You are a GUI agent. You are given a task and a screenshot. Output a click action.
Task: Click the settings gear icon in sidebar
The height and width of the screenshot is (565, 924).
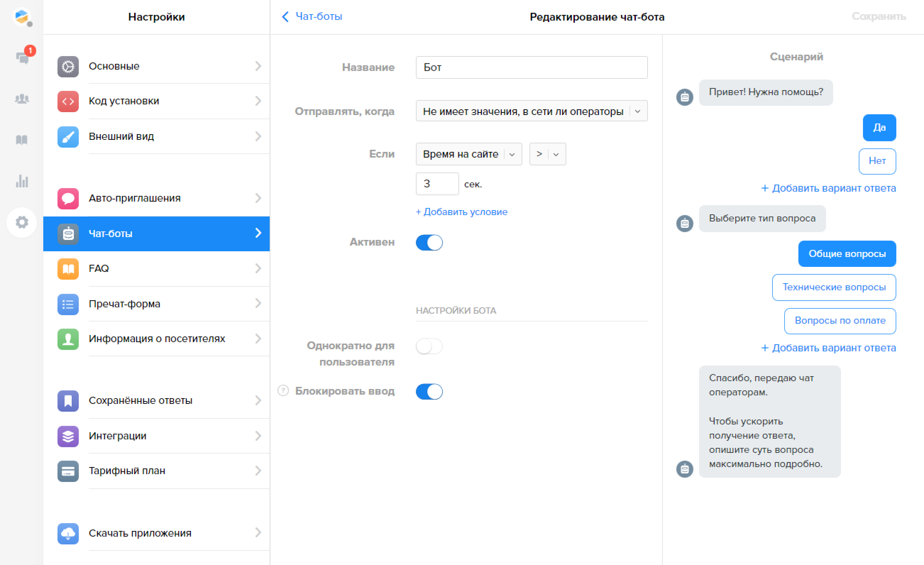(x=22, y=222)
